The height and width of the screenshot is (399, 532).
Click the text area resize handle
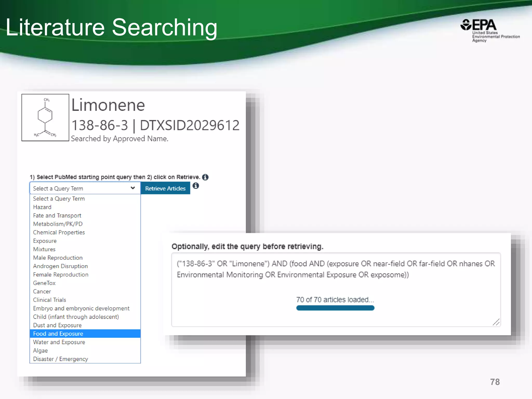click(496, 322)
